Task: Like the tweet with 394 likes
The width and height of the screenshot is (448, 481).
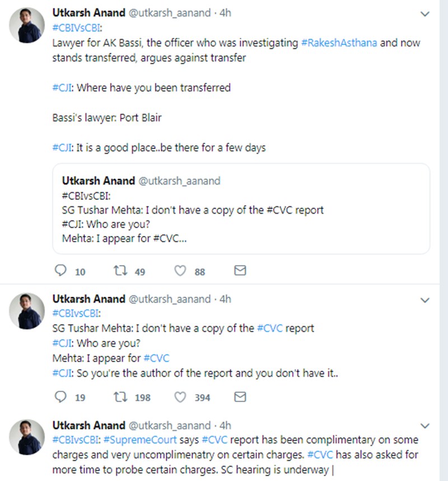Action: (180, 397)
